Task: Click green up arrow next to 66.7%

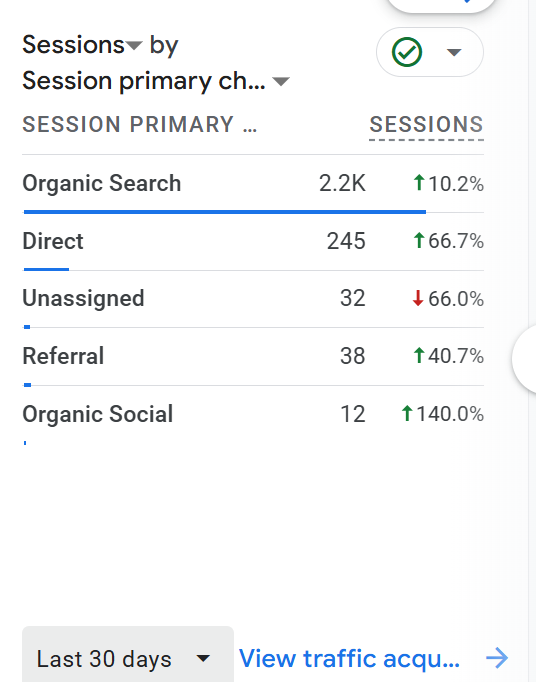Action: (x=419, y=241)
